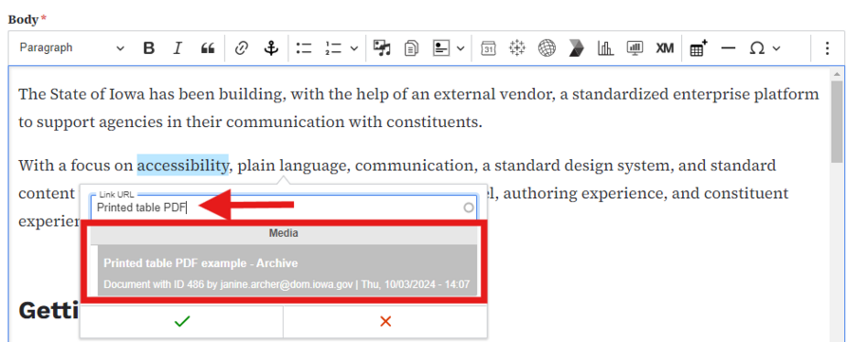Click the dark chevron-shaped embed icon
The height and width of the screenshot is (342, 868).
click(576, 48)
